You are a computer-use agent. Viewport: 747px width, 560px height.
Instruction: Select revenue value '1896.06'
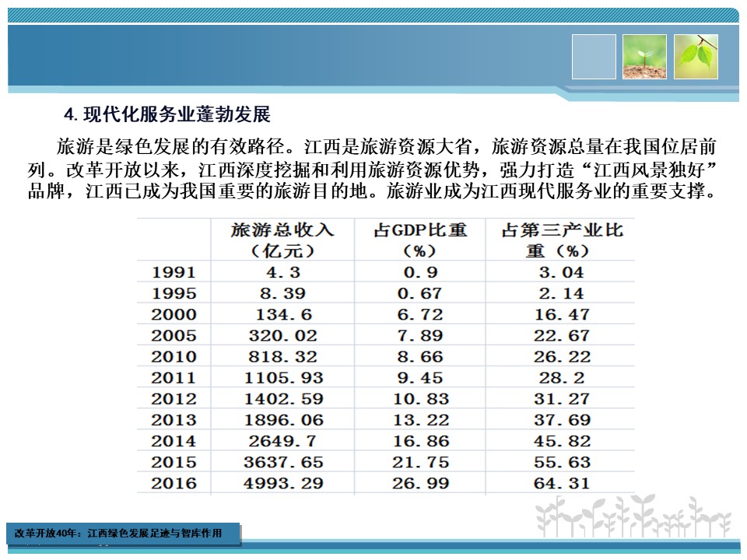tap(284, 419)
